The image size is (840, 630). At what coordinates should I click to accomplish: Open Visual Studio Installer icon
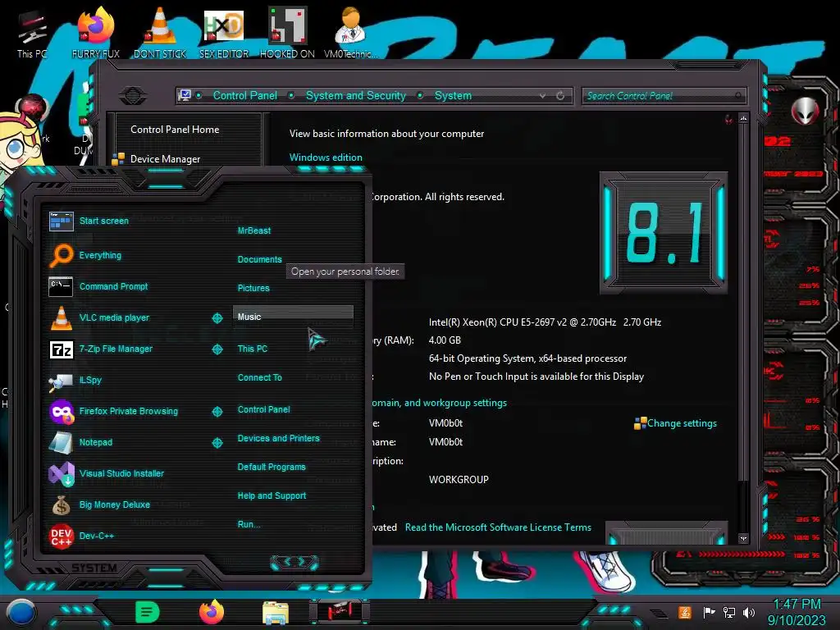tap(61, 473)
